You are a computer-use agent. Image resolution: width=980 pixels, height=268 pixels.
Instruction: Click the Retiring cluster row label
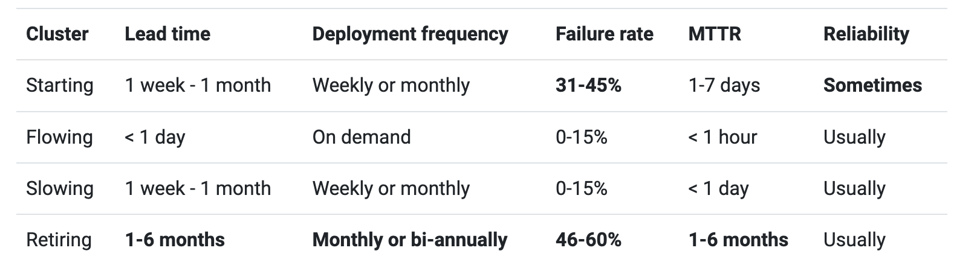pos(59,240)
